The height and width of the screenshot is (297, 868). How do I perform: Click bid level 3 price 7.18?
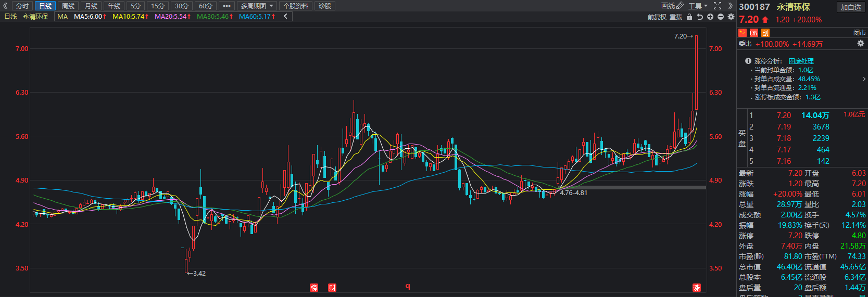point(784,138)
